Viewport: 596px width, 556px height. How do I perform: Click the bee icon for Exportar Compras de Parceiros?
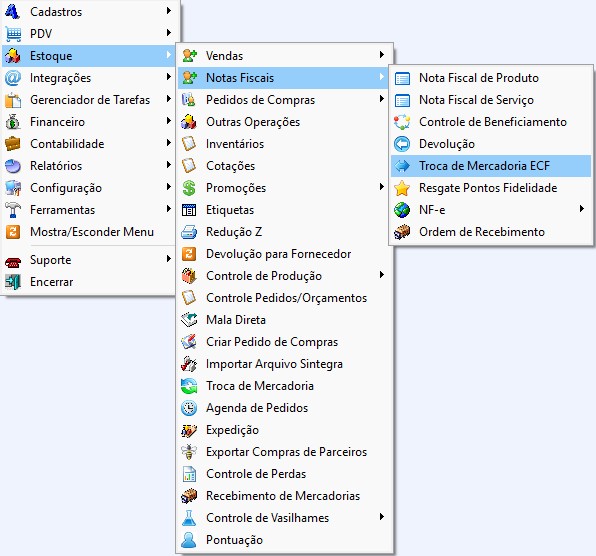point(189,452)
